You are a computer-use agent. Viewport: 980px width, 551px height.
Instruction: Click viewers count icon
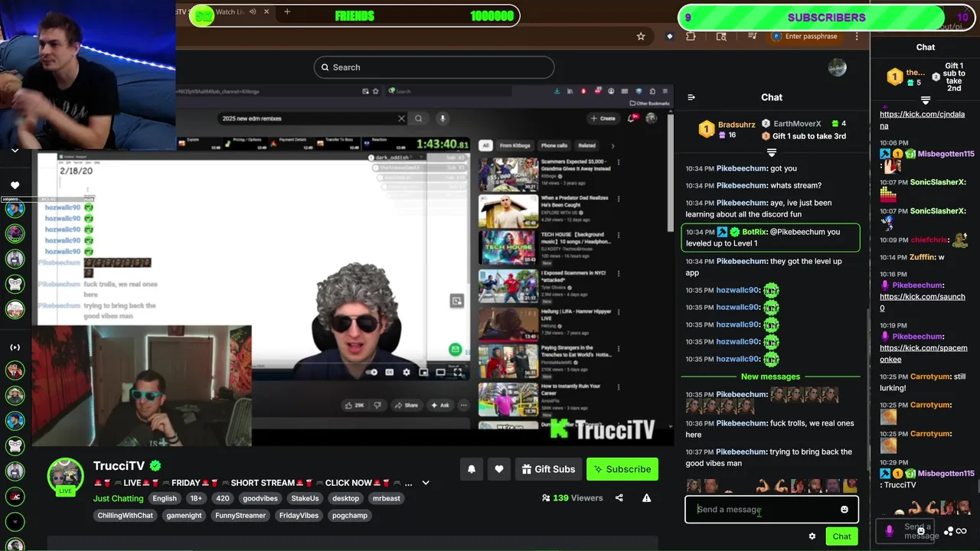click(546, 498)
